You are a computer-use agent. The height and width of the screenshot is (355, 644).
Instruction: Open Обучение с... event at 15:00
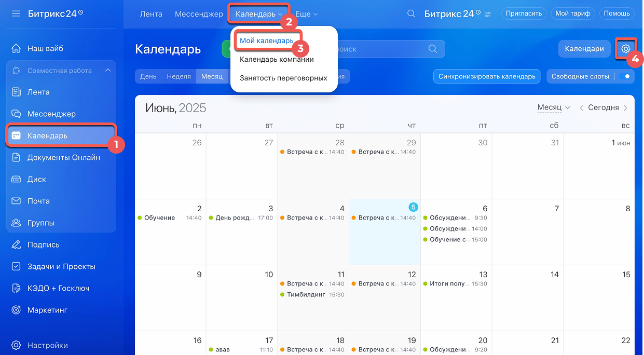pos(455,240)
